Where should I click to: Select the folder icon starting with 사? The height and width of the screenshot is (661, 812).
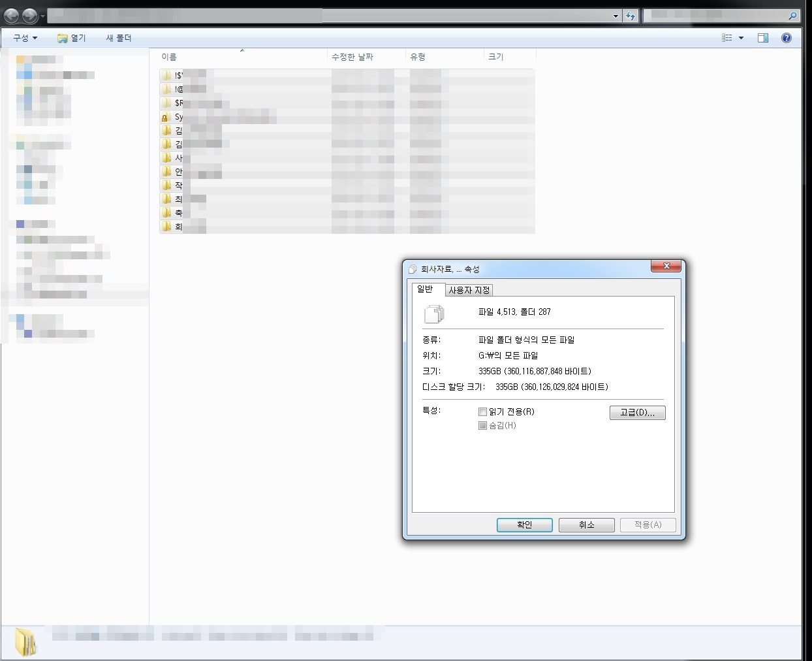(166, 157)
